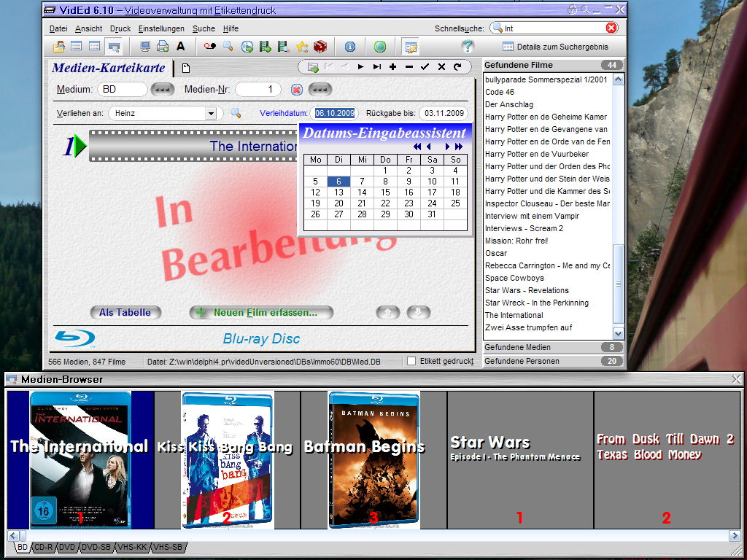Screen dimensions: 747x560
Task: Click the red X next to Medien-Nr
Action: click(x=296, y=90)
